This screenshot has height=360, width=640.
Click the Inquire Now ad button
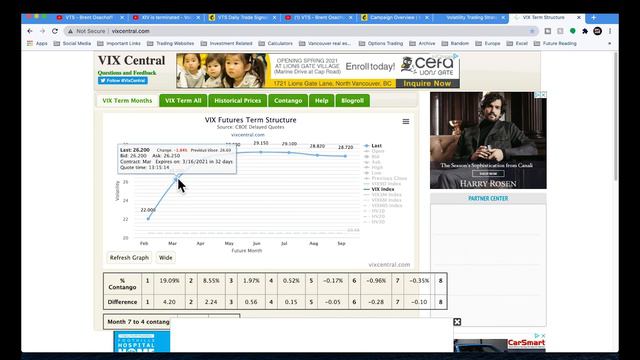(x=427, y=83)
